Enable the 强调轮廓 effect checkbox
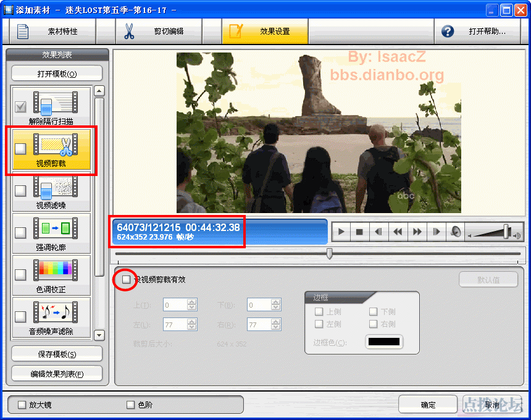The image size is (531, 420). pyautogui.click(x=20, y=233)
